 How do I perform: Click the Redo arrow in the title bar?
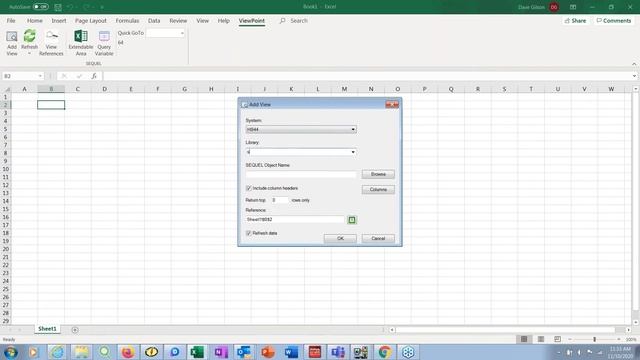[x=87, y=7]
